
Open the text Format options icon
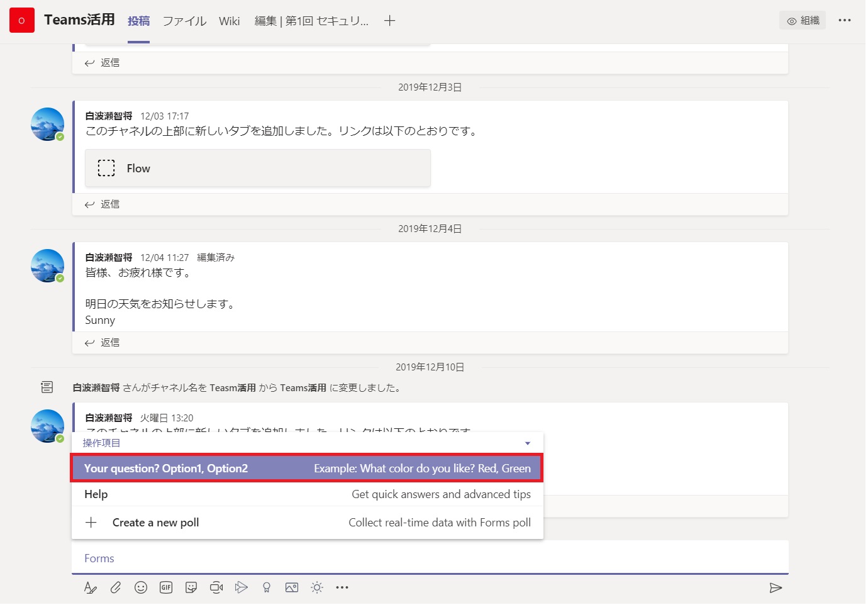pos(91,589)
